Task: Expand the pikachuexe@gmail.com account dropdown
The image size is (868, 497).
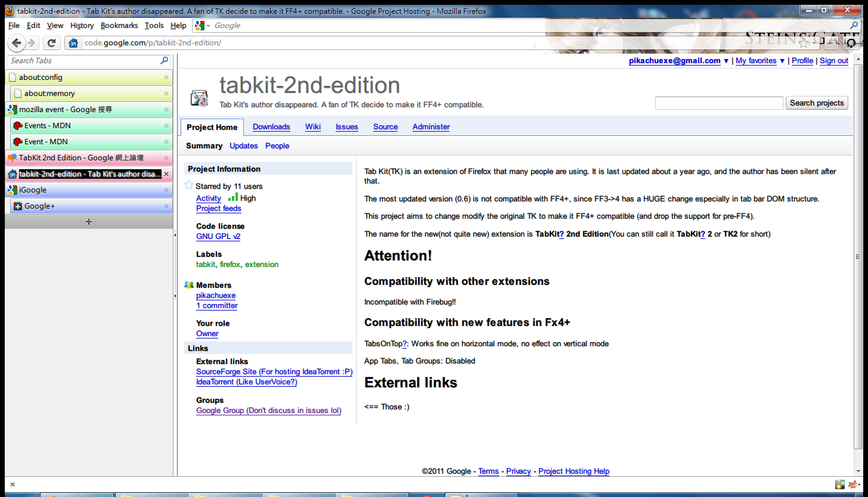Action: 726,61
